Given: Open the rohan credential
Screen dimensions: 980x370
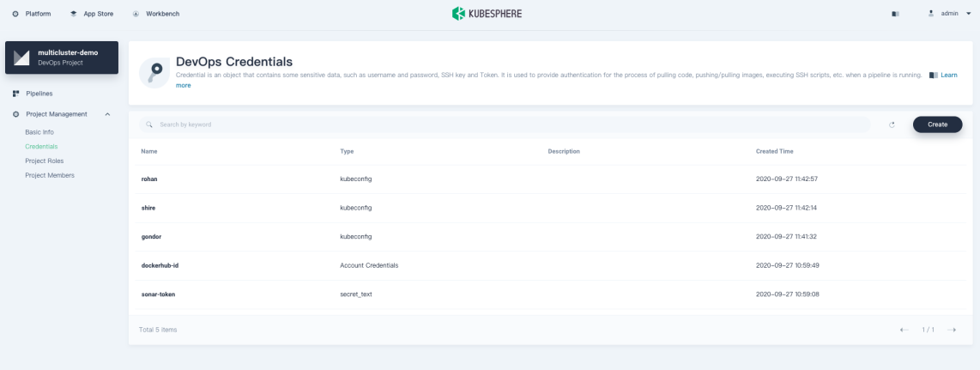Looking at the screenshot, I should (149, 179).
